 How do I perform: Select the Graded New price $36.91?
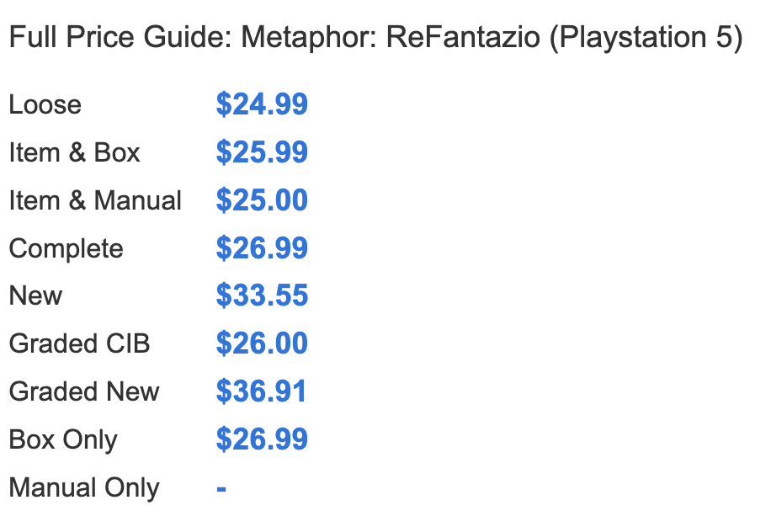(261, 392)
